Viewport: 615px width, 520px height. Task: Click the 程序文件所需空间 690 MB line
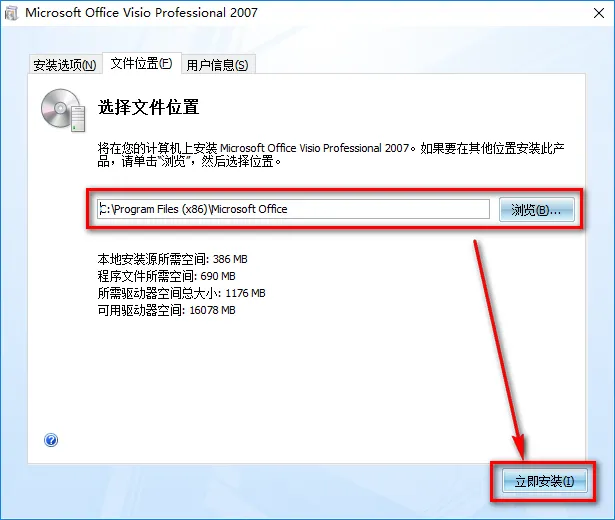[x=166, y=276]
